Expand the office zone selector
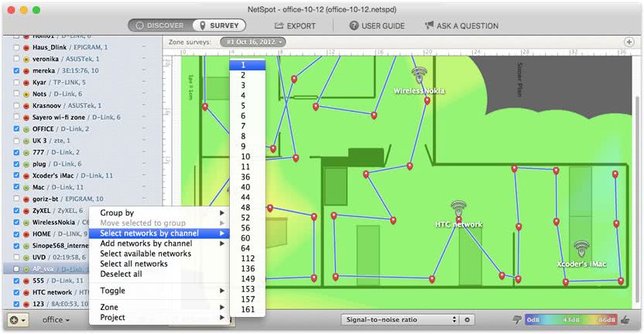Viewport: 644px width, 334px height. tap(56, 319)
